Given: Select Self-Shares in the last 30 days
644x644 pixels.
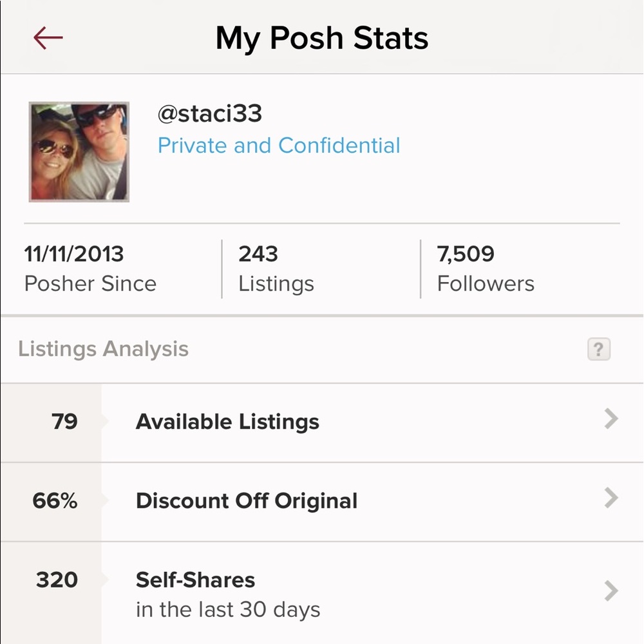Looking at the screenshot, I should [195, 580].
